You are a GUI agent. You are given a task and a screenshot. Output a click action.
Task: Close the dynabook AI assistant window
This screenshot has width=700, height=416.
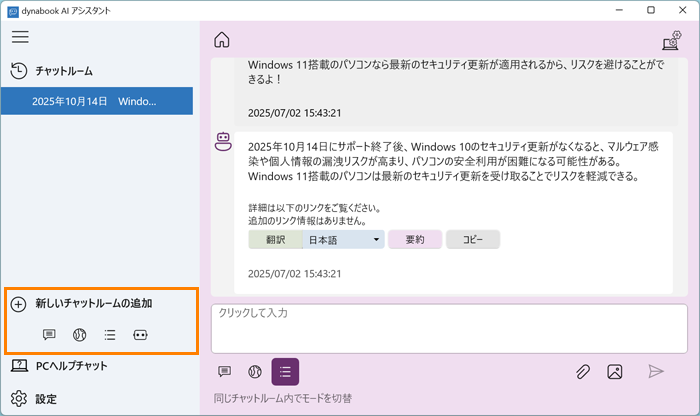tap(683, 10)
